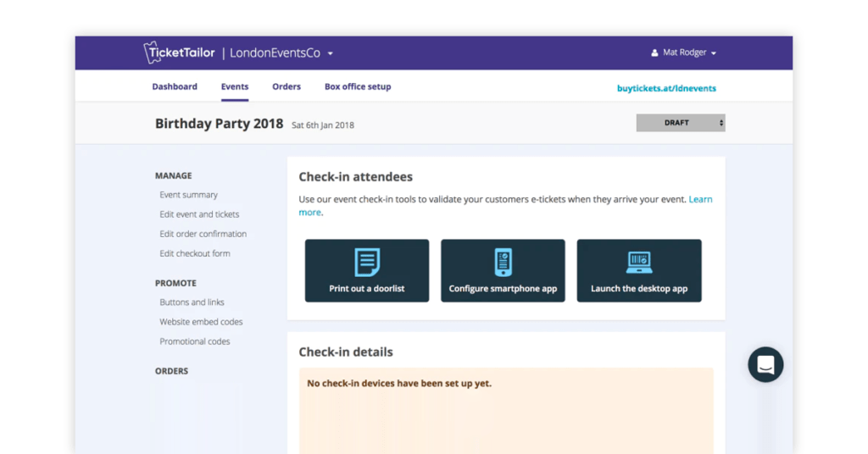Image resolution: width=868 pixels, height=454 pixels.
Task: Click the Sat 6th Jan 2018 date
Action: [323, 125]
